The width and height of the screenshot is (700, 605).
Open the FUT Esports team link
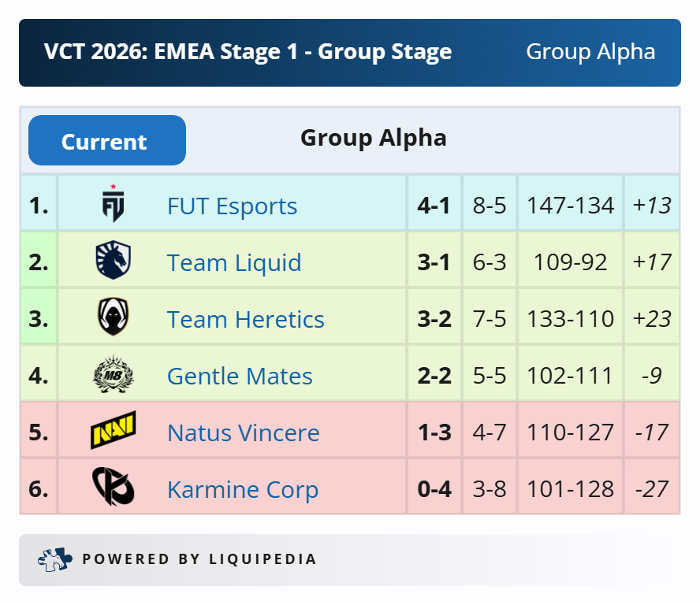click(232, 206)
